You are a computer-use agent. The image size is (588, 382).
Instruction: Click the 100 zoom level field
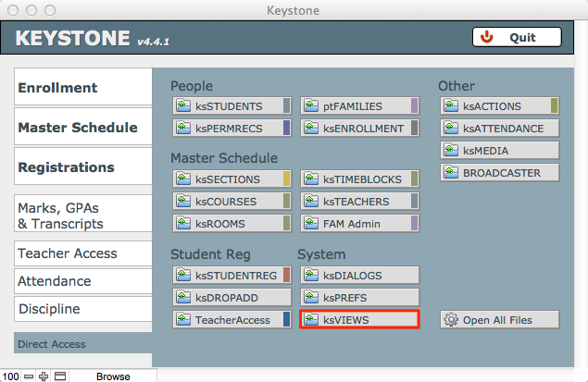[10, 376]
